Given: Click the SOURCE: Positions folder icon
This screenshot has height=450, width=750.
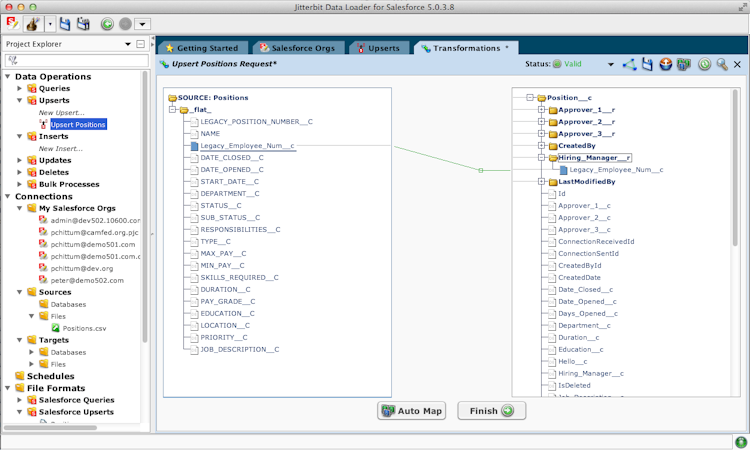Looking at the screenshot, I should pos(172,98).
